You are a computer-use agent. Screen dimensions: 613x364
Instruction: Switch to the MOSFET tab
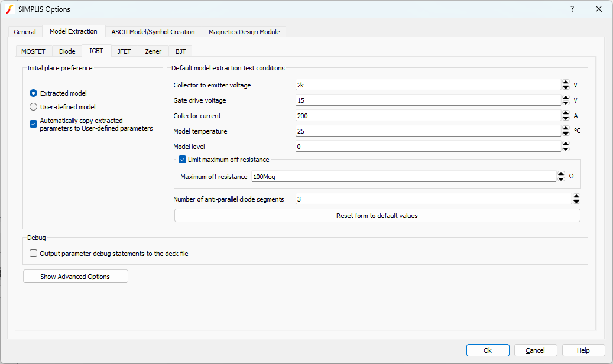tap(33, 51)
